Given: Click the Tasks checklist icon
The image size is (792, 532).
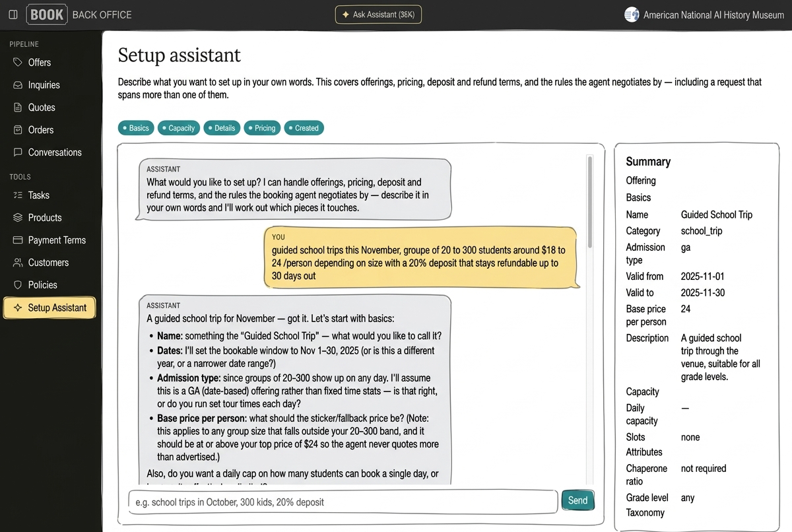Looking at the screenshot, I should pyautogui.click(x=18, y=195).
